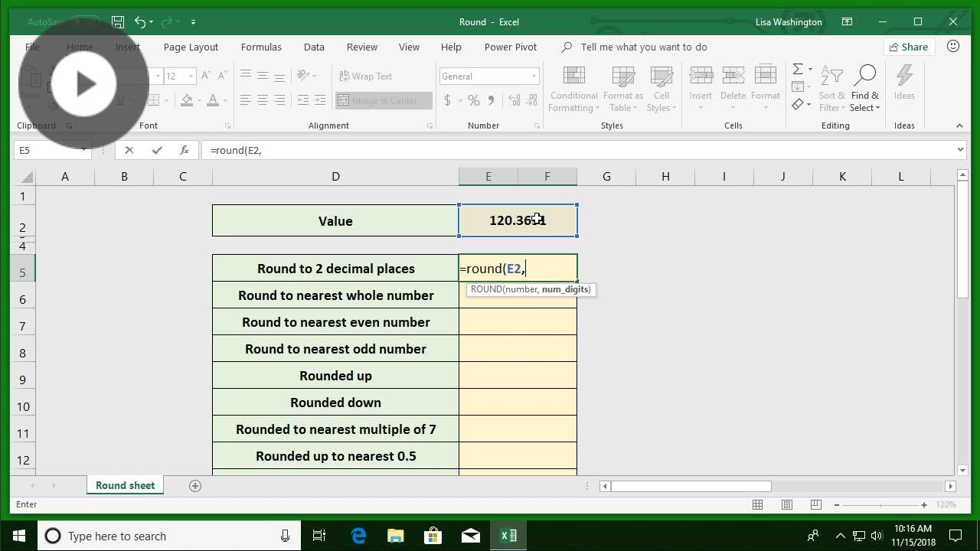Screen dimensions: 980x551
Task: Apply percent style format
Action: coord(474,100)
